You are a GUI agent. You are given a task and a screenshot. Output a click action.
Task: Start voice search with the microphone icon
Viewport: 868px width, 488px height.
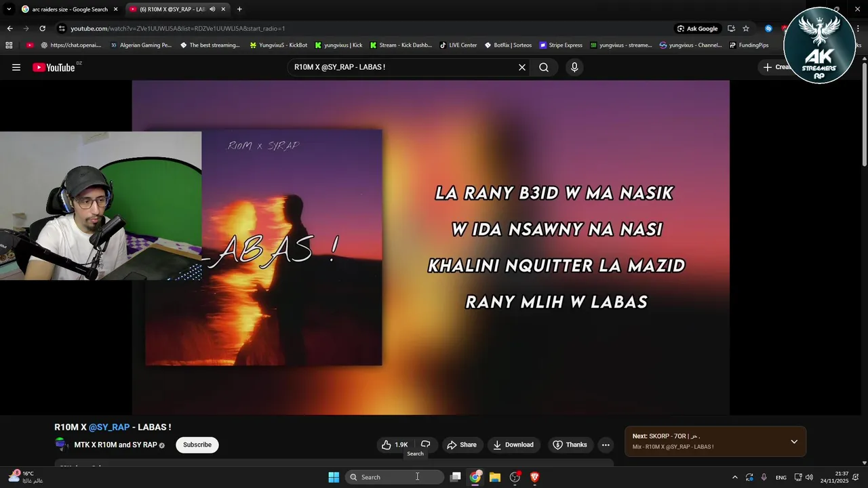[574, 67]
